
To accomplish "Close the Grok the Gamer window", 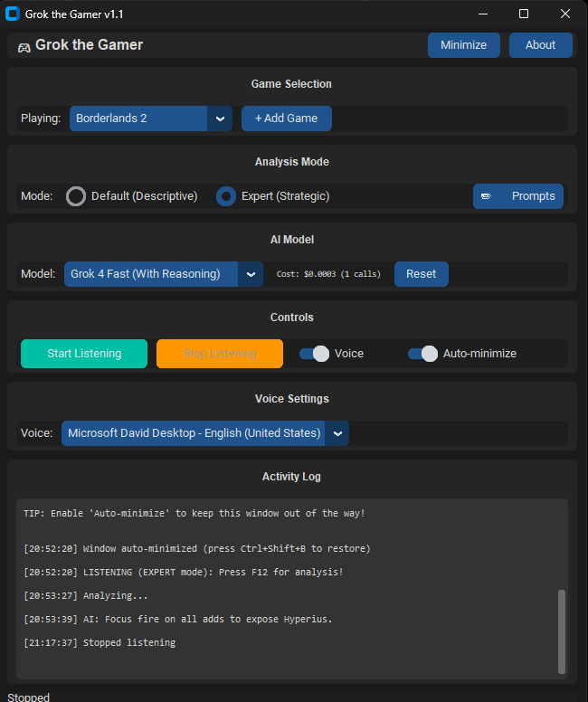I will (x=565, y=14).
